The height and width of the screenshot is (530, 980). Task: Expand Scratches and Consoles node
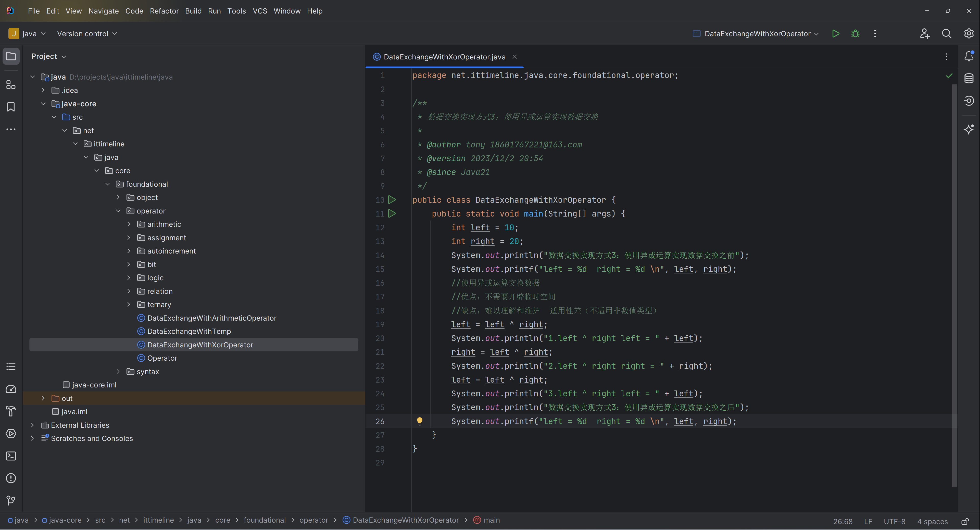point(32,438)
